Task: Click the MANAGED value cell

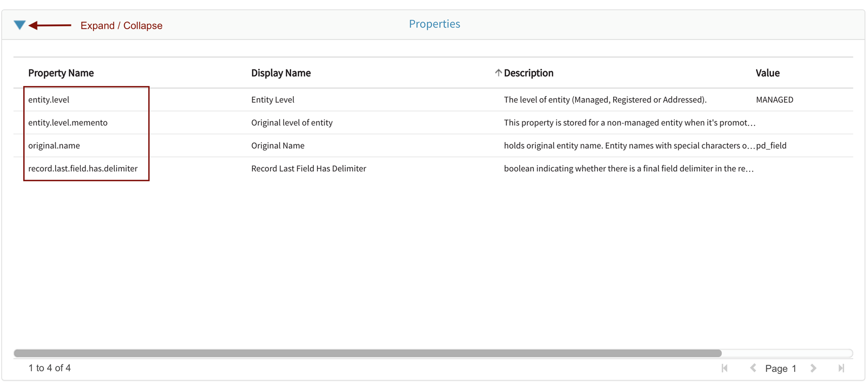Action: [x=774, y=100]
